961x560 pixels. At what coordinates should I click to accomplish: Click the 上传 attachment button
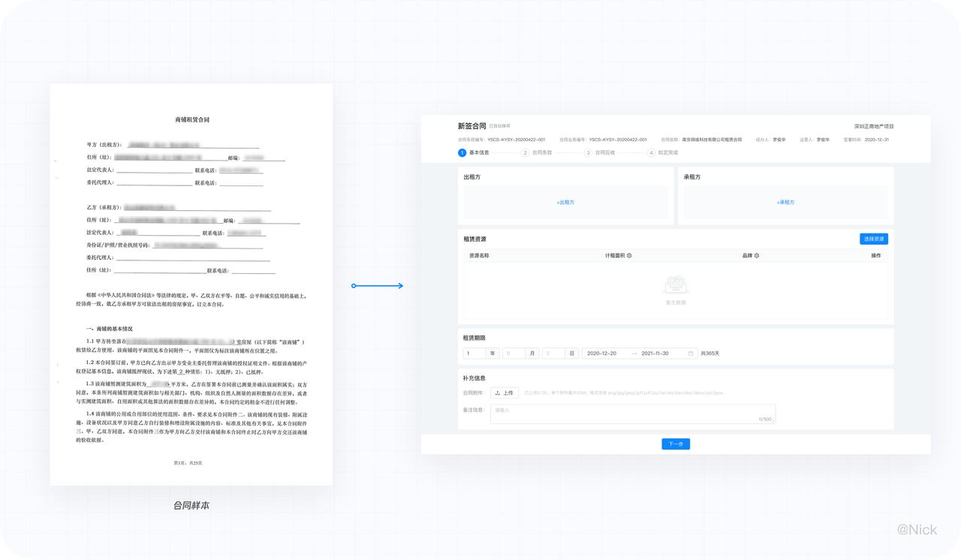505,393
